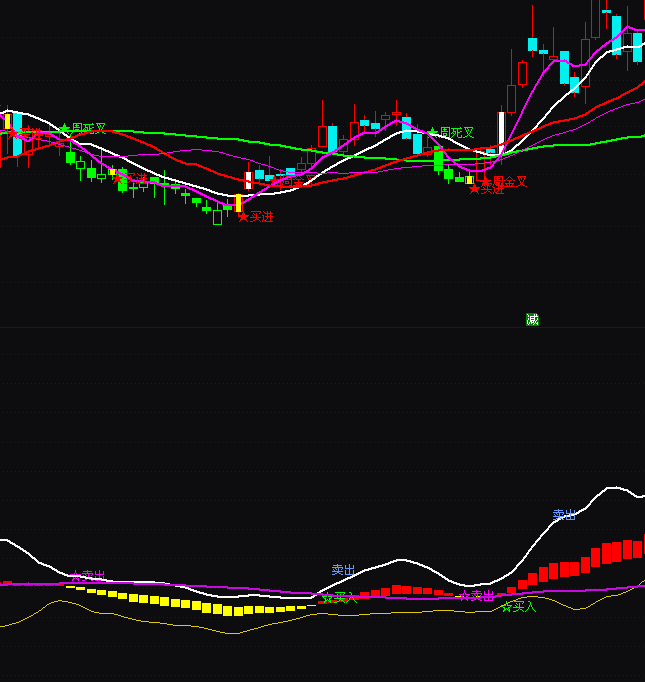Select the red 周金叉 star marker
Screen dimensions: 645x682
(486, 182)
